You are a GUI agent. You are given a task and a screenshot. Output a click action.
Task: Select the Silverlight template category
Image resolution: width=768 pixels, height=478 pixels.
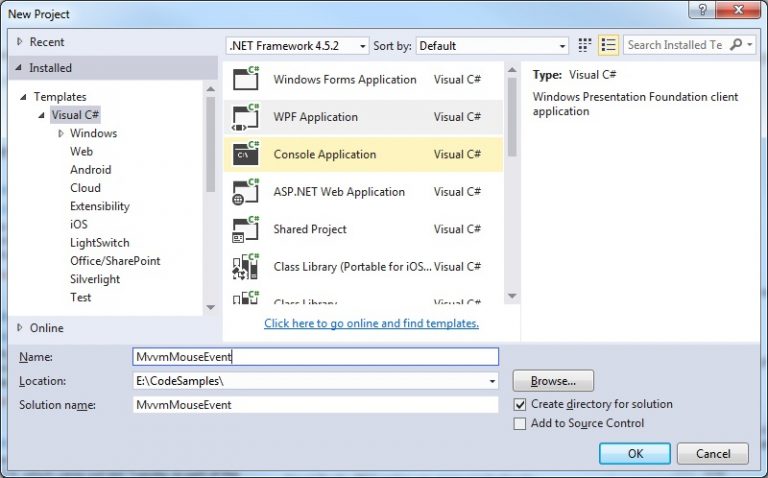click(x=95, y=279)
